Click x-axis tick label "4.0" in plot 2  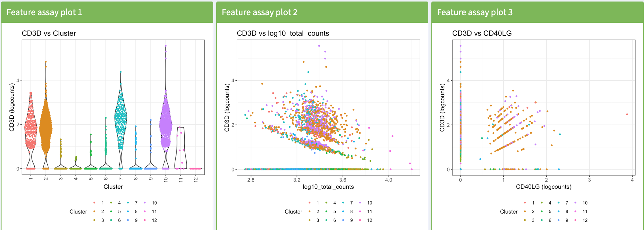click(389, 180)
